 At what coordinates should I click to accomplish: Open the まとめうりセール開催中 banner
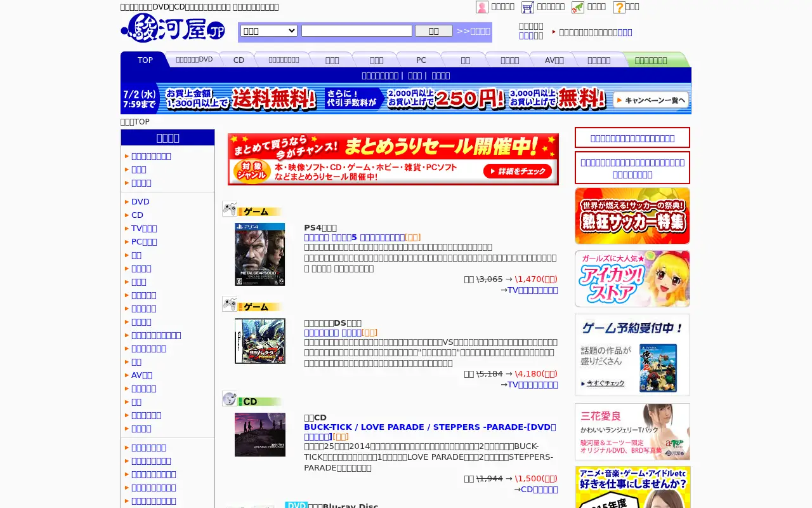tap(393, 159)
